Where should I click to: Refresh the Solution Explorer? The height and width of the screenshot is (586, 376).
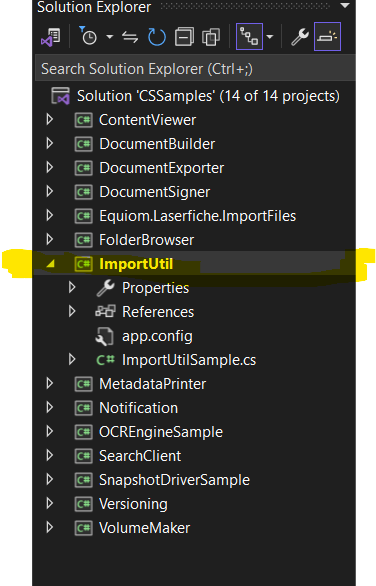157,37
